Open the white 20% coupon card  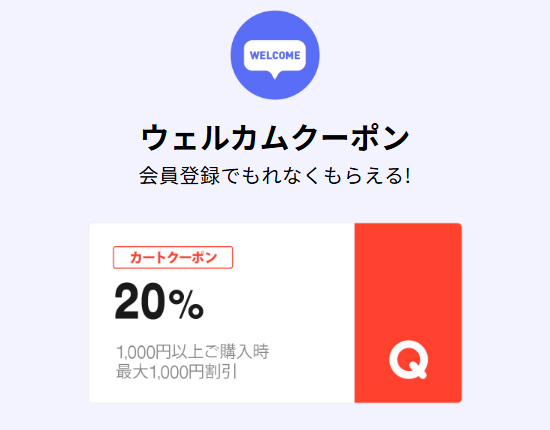tap(222, 313)
